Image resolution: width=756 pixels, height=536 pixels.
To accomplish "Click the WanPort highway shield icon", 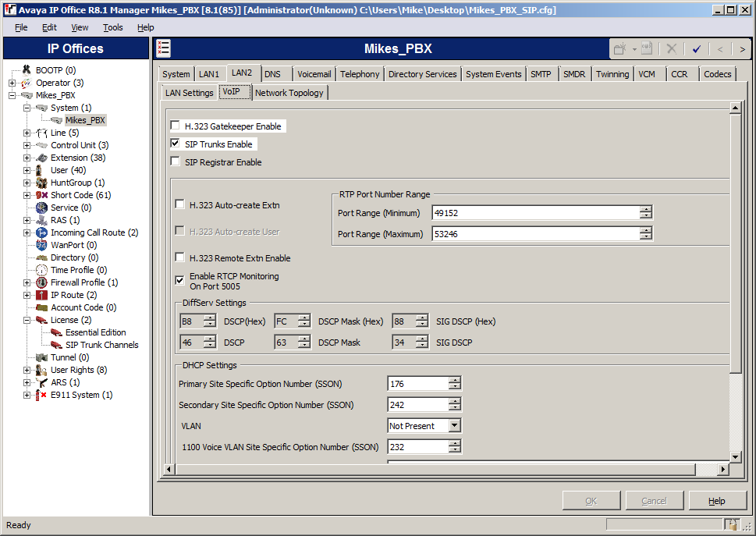I will (41, 245).
